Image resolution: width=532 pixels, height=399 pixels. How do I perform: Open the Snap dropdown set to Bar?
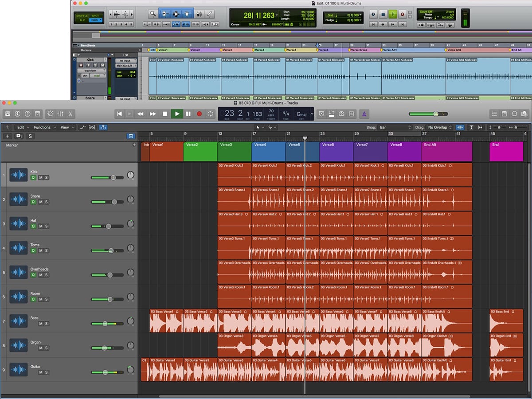coord(395,127)
